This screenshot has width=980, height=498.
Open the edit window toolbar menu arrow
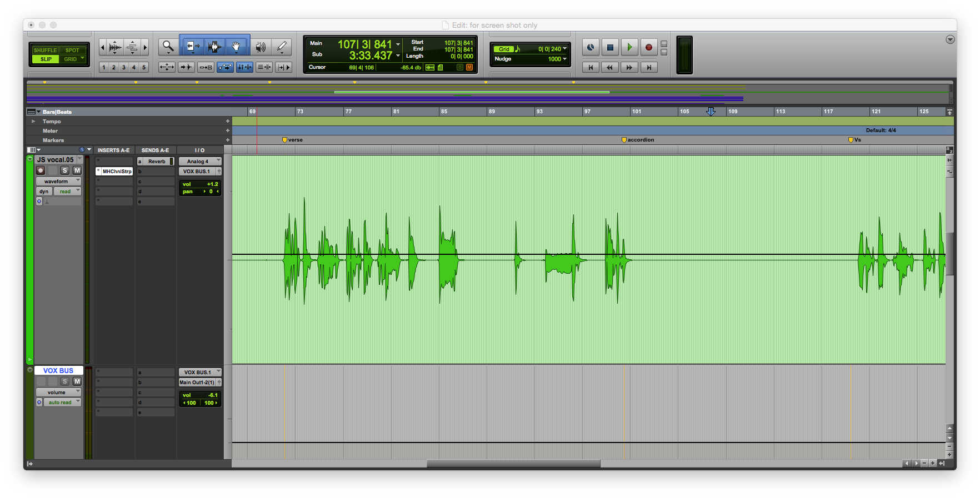click(950, 39)
